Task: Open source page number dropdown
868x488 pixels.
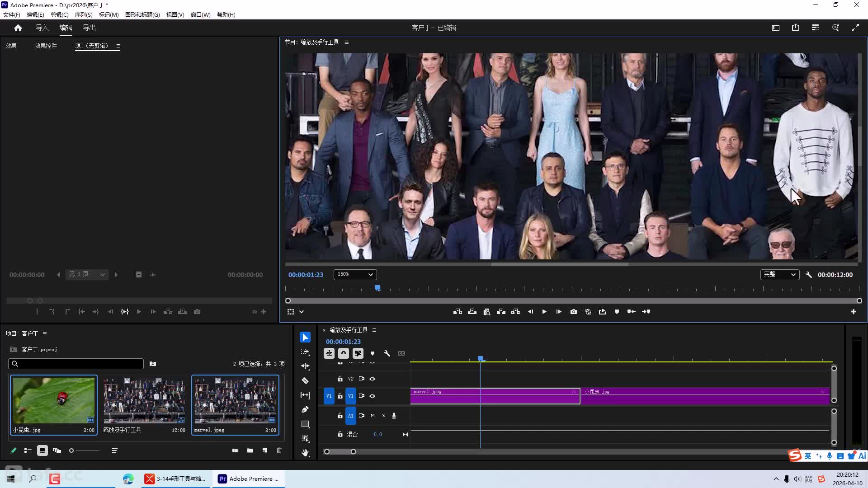Action: [87, 274]
